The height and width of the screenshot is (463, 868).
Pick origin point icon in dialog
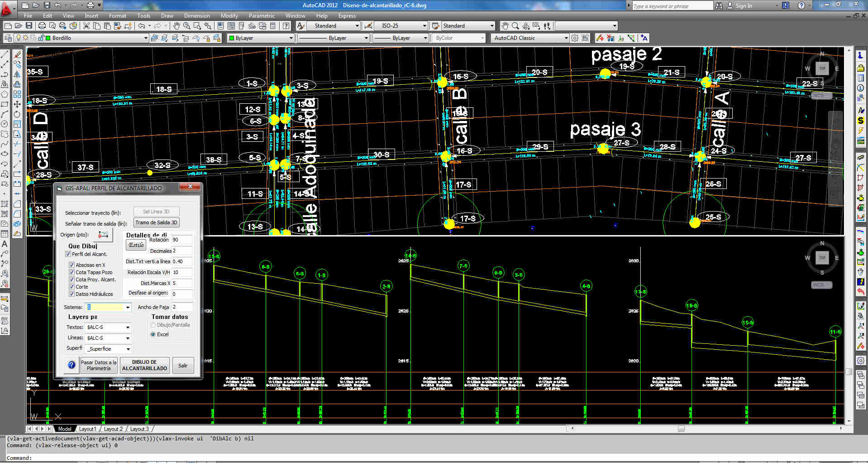103,234
